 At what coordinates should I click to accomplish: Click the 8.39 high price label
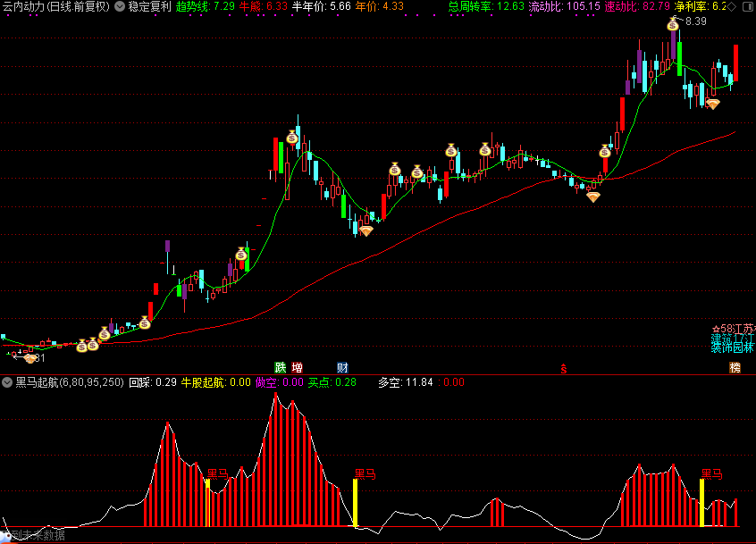(x=696, y=21)
